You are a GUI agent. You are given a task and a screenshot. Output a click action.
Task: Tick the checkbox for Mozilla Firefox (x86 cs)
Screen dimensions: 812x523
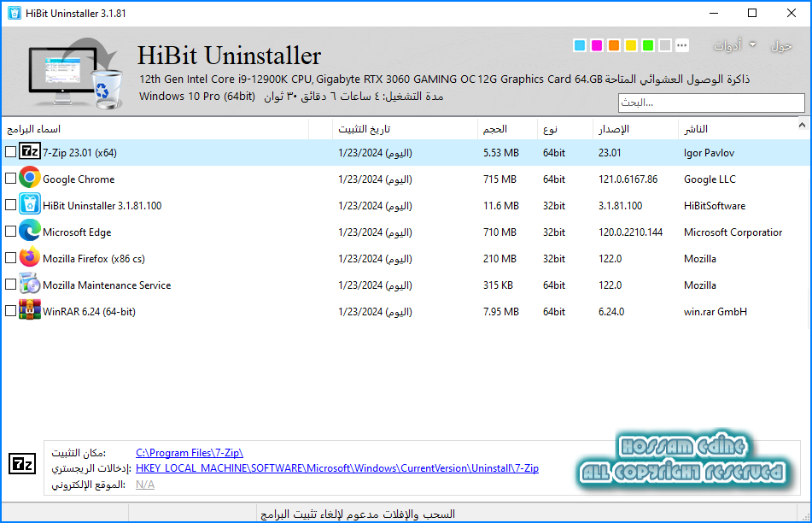pos(10,257)
